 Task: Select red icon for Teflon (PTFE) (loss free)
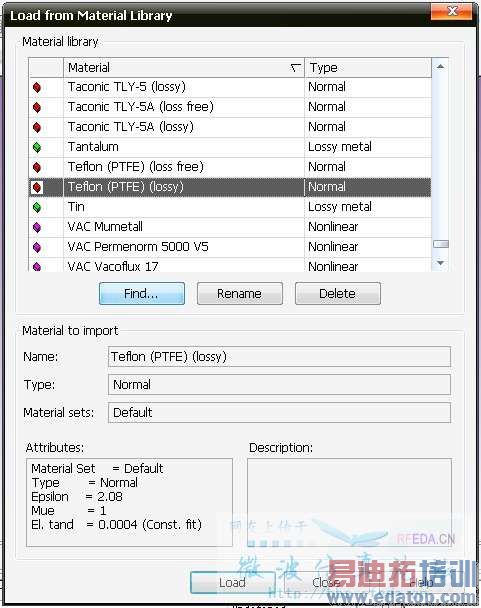pyautogui.click(x=37, y=167)
